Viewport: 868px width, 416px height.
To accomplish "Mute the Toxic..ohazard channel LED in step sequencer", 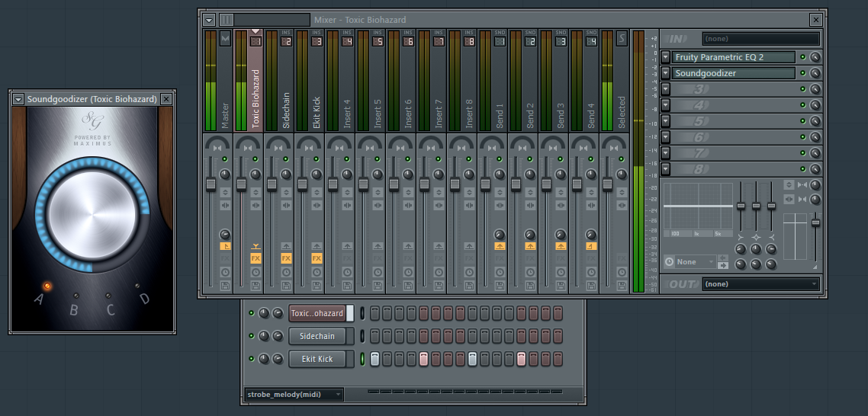I will (251, 313).
